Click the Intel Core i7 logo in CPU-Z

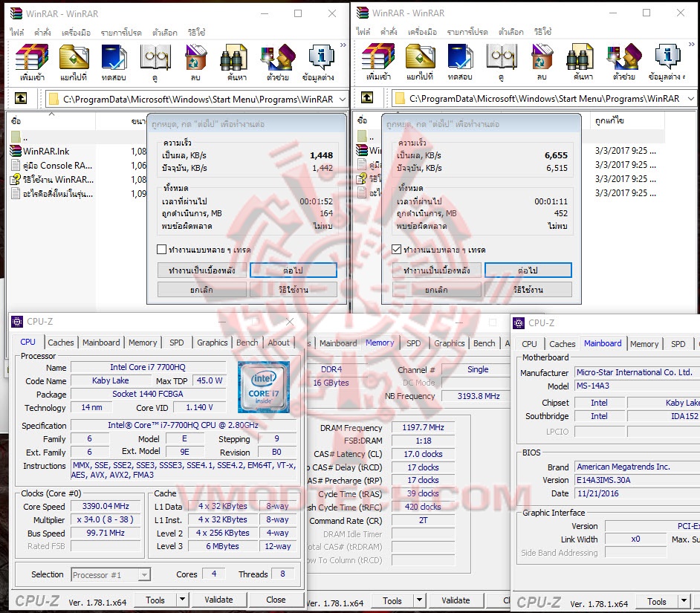click(x=263, y=386)
